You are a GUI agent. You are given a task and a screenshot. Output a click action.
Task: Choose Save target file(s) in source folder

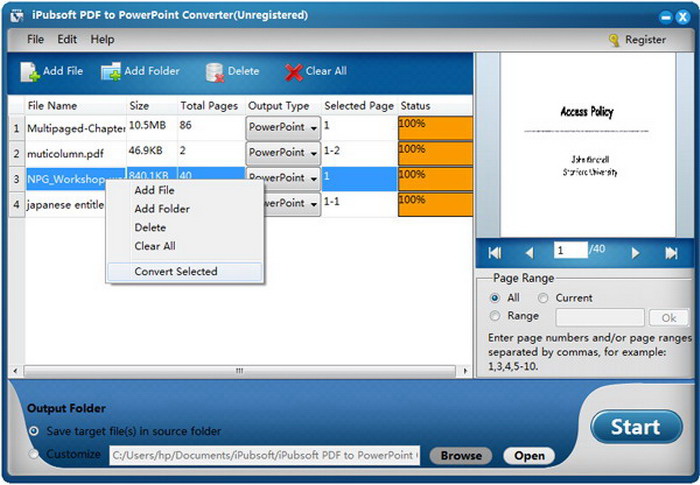(x=33, y=431)
